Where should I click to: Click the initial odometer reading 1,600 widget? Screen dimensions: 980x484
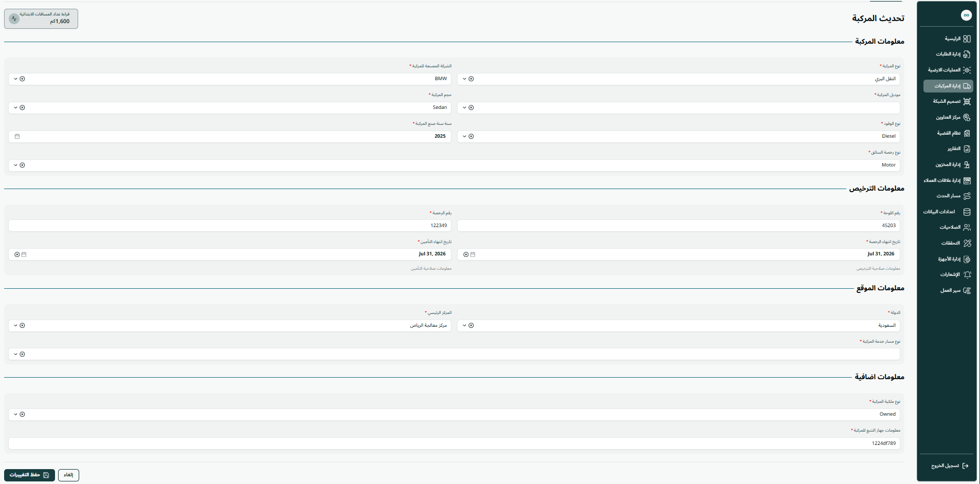pos(41,18)
